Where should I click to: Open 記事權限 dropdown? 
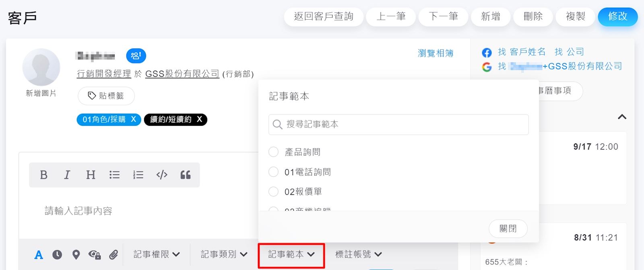coord(157,254)
